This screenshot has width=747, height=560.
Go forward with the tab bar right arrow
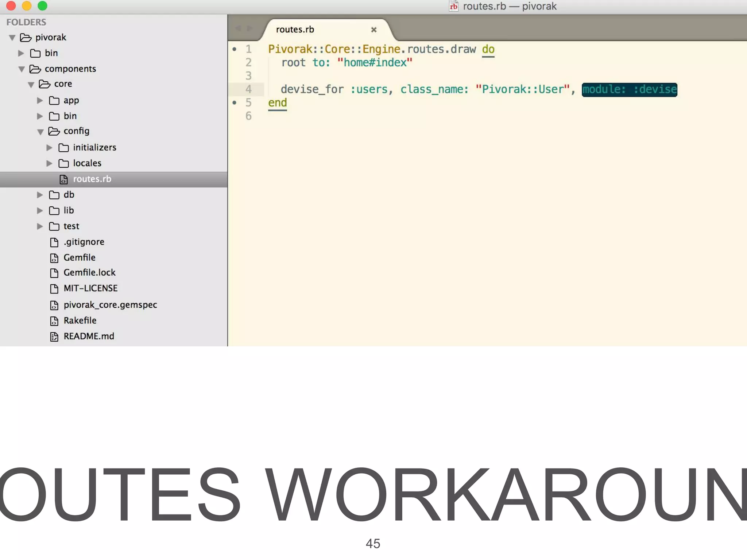249,28
